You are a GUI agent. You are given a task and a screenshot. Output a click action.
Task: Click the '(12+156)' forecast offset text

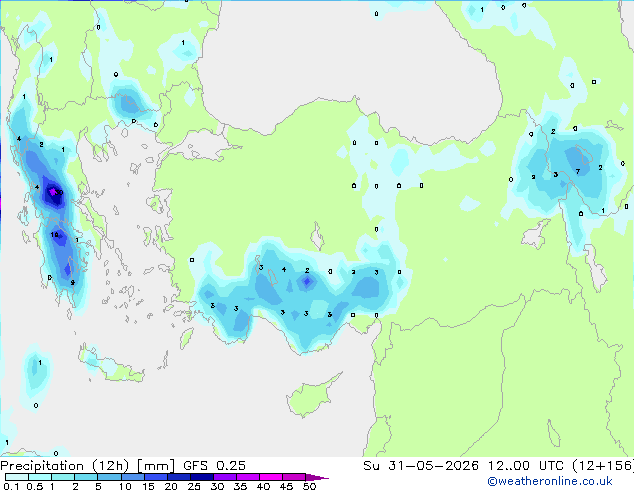[x=603, y=466]
